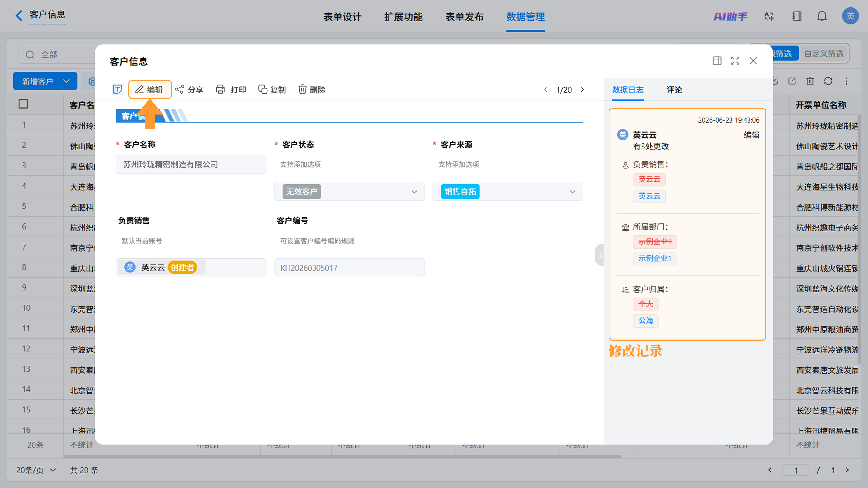Viewport: 868px width, 488px height.
Task: Close the 客户信息 dialog
Action: click(753, 61)
